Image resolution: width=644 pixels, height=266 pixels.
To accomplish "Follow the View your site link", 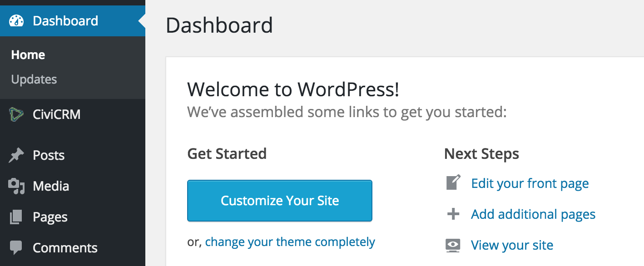I will click(x=512, y=245).
